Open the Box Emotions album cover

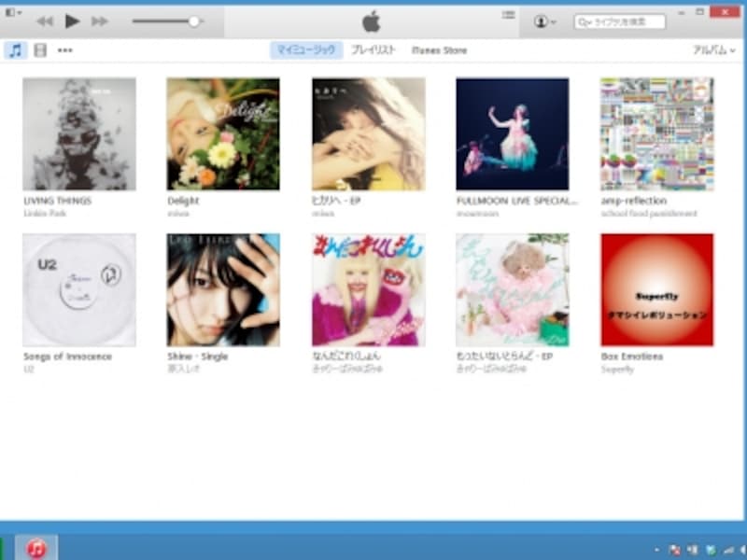[x=657, y=290]
